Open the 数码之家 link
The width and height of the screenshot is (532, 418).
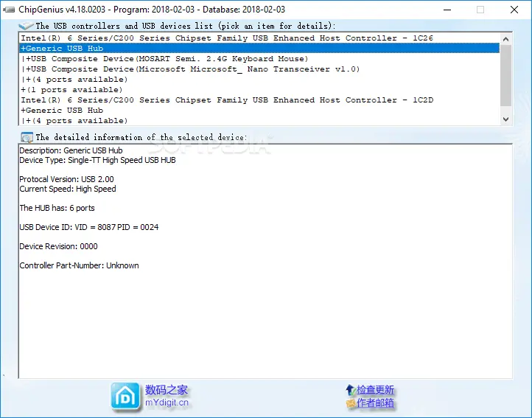167,390
